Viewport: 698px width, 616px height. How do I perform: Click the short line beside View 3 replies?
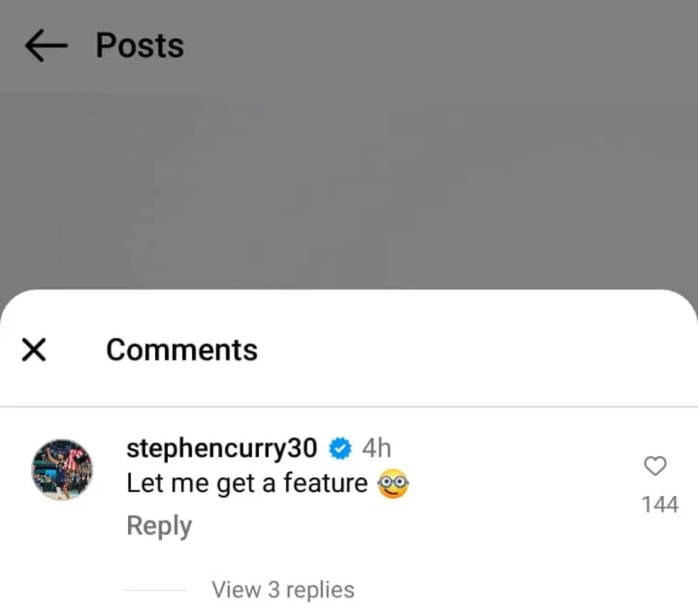tap(155, 591)
